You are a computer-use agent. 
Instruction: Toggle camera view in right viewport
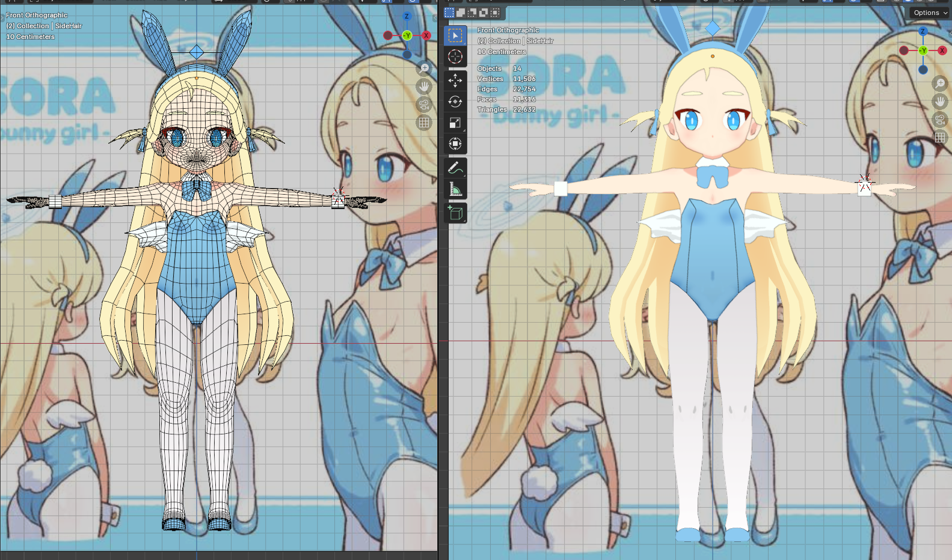(x=940, y=120)
